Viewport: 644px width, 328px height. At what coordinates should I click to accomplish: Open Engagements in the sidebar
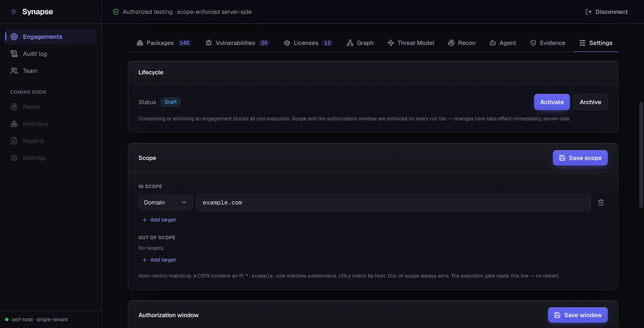tap(51, 37)
